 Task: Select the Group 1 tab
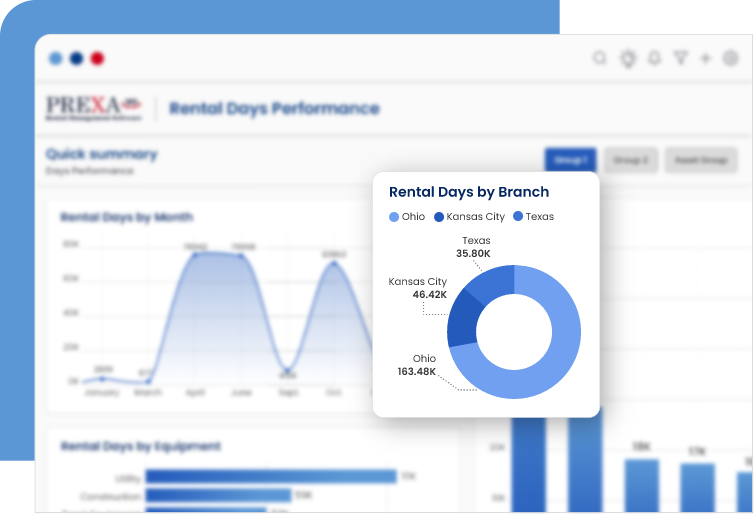(570, 160)
